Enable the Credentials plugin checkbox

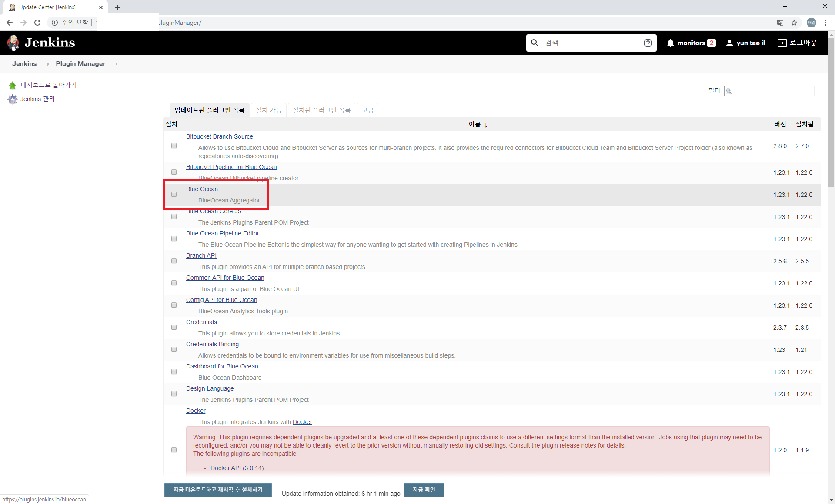174,327
